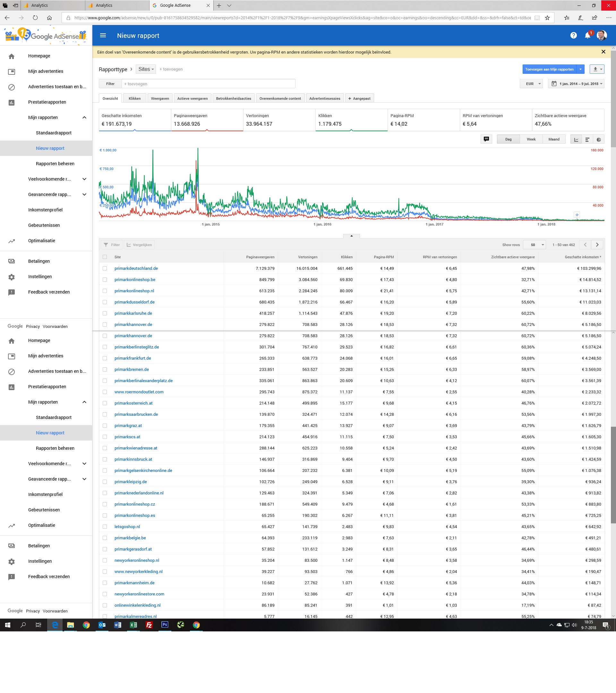This screenshot has width=616, height=693.
Task: Open the hamburger navigation menu
Action: click(103, 36)
